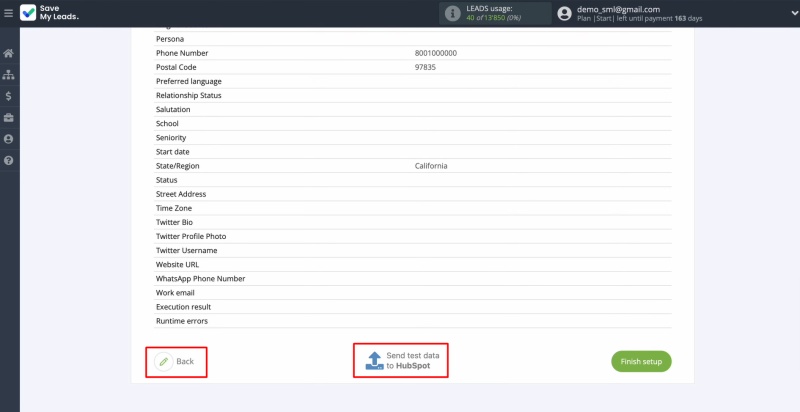Click the LEADS usage info icon

click(453, 13)
